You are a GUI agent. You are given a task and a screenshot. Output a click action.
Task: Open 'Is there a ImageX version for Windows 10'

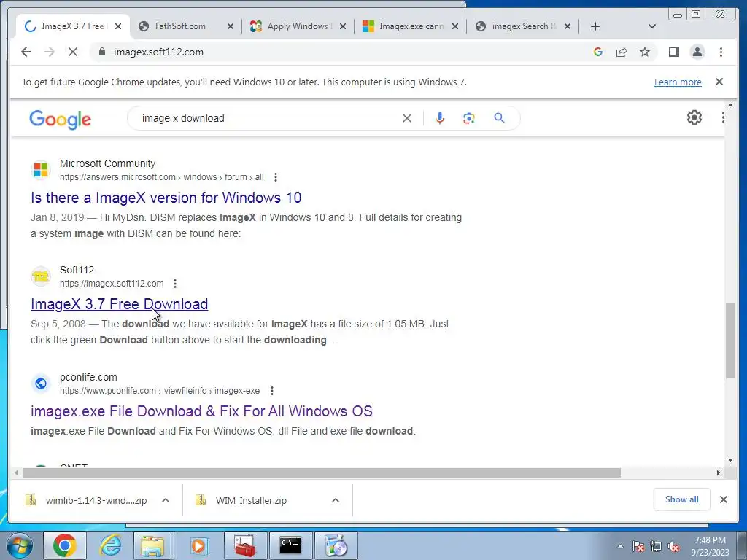pyautogui.click(x=166, y=198)
